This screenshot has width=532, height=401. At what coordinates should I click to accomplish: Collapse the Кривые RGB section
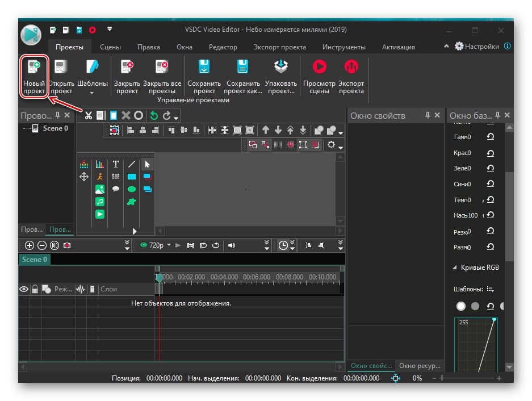(455, 268)
